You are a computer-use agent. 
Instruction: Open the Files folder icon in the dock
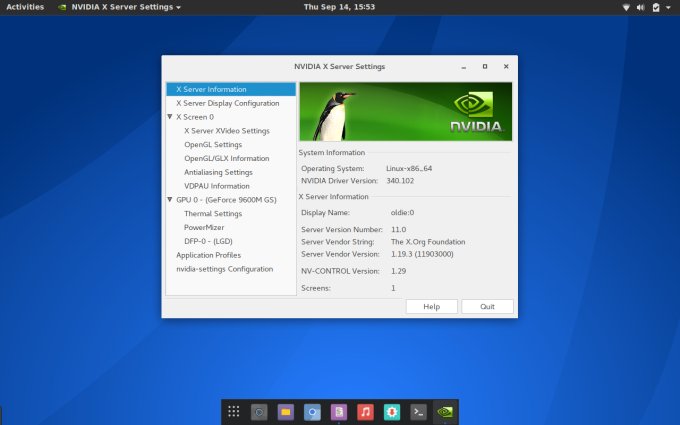click(x=285, y=412)
